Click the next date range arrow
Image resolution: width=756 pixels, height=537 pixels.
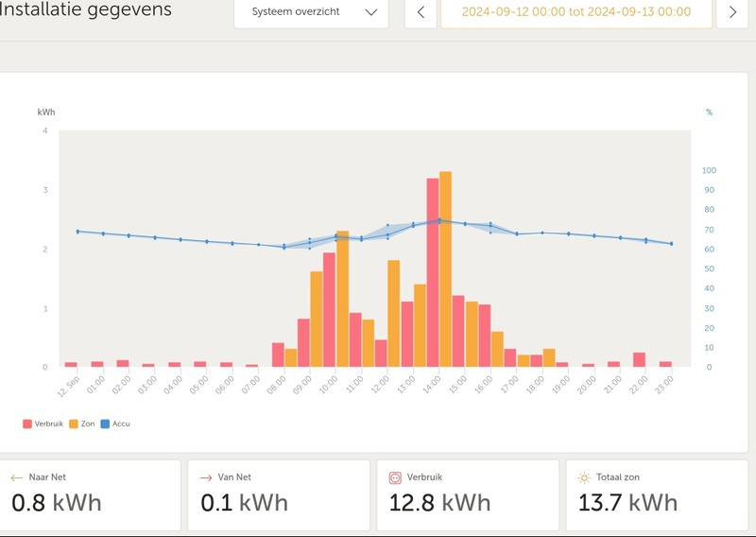pyautogui.click(x=732, y=12)
